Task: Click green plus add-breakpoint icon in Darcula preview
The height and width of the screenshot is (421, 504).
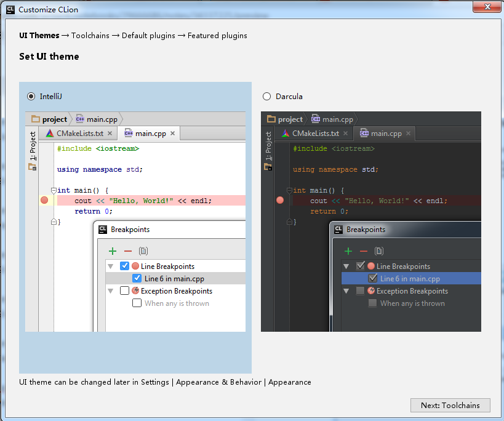Action: coord(348,251)
